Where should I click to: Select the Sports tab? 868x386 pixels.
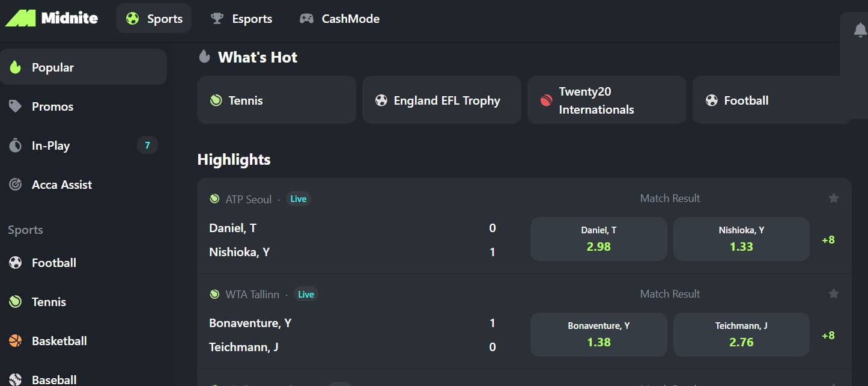pyautogui.click(x=154, y=19)
